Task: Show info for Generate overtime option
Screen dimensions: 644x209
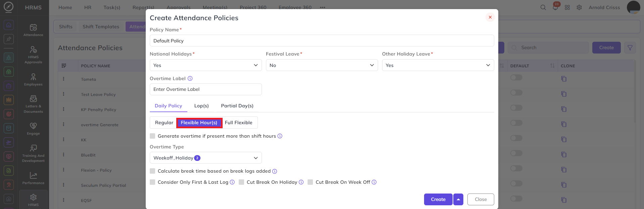Action: click(x=280, y=136)
